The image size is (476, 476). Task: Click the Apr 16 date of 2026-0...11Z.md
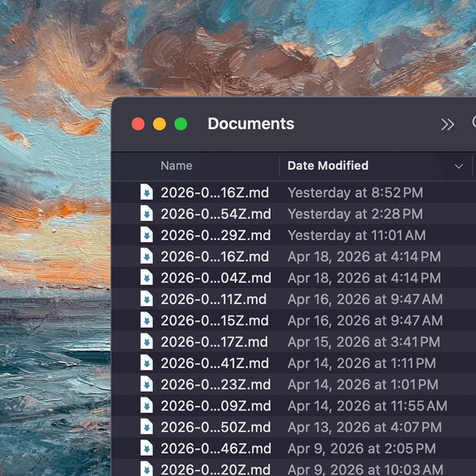(x=365, y=300)
